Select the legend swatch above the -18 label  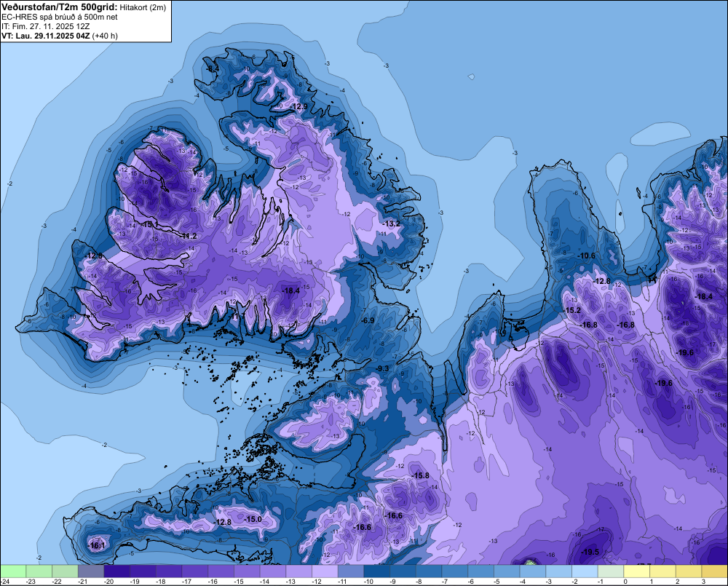coord(169,571)
